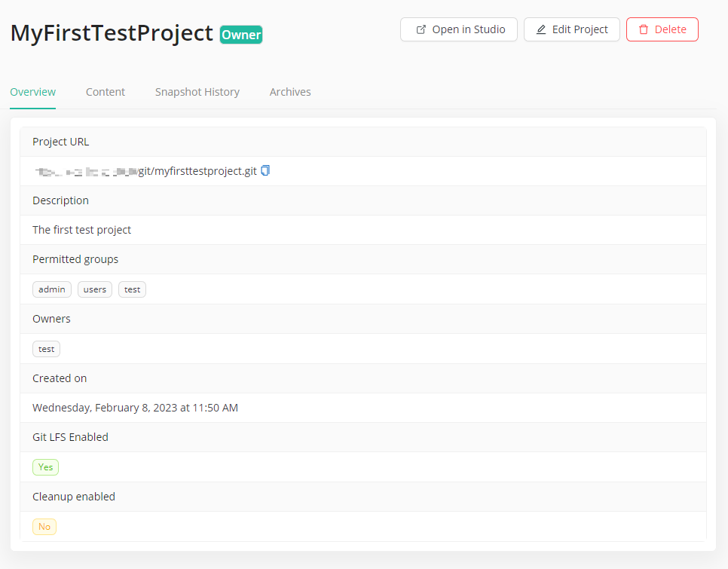Viewport: 728px width, 569px height.
Task: Click the admin permitted group tag
Action: 52,289
